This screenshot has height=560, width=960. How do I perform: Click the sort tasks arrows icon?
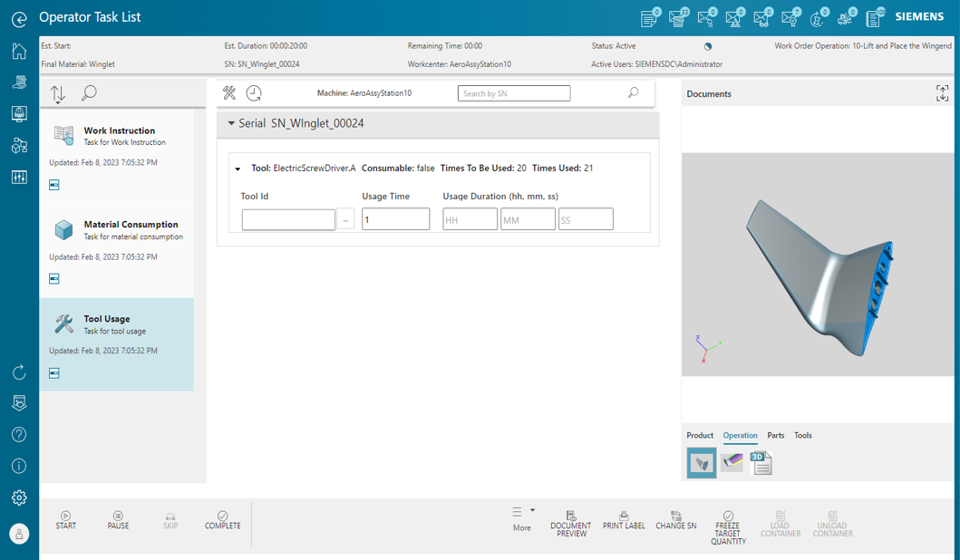57,93
